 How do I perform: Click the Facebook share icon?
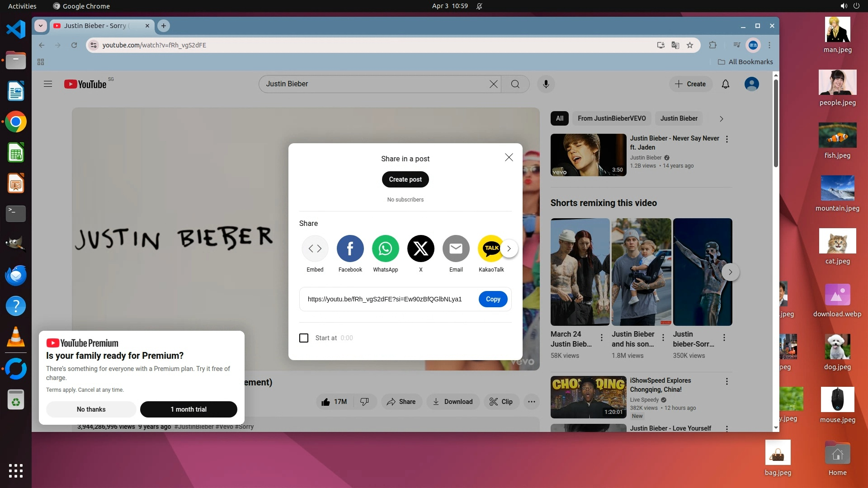[x=350, y=249]
